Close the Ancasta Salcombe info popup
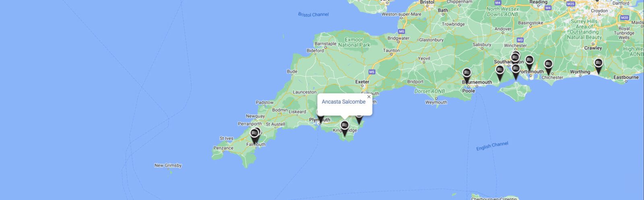 coord(369,97)
